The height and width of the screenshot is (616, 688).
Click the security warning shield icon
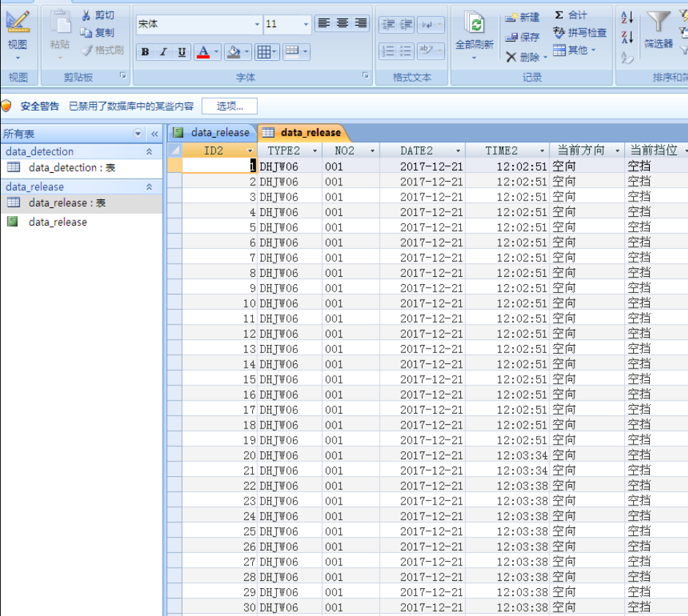point(6,105)
